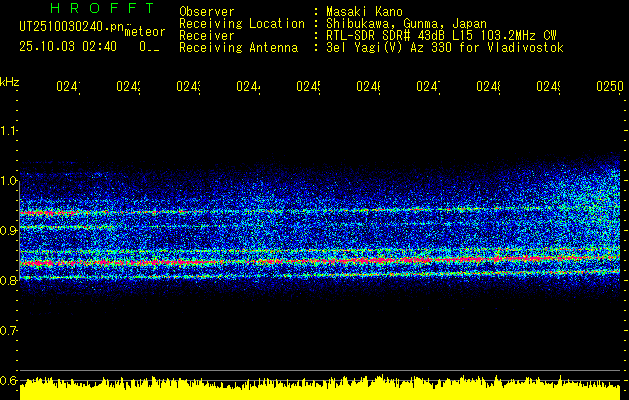Click the 0.6 kHz axis tick
Screen dimensions: 629x400
[10, 381]
